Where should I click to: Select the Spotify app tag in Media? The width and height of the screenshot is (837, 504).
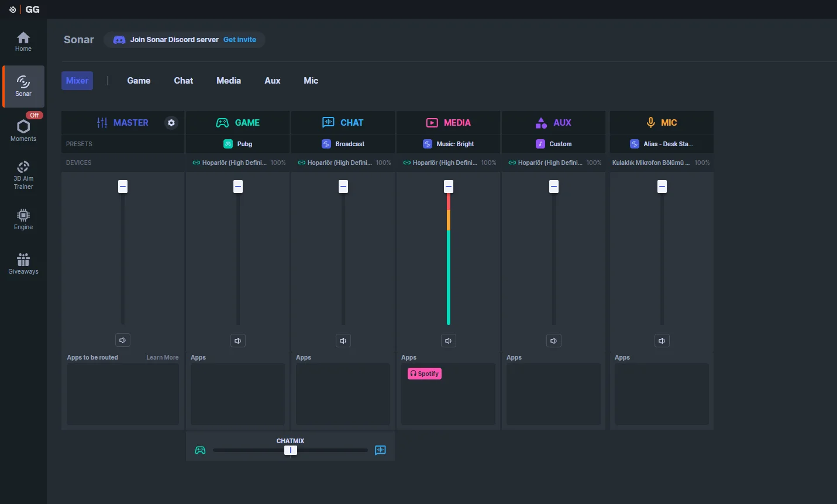click(425, 374)
